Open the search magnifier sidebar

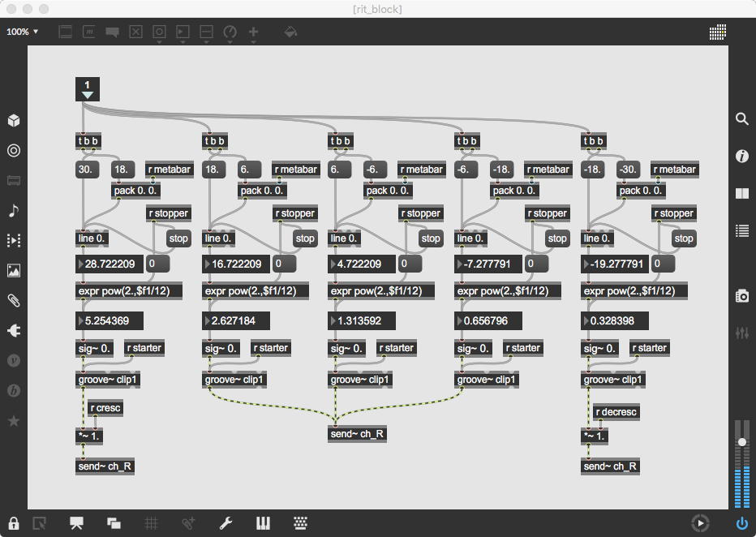click(742, 118)
